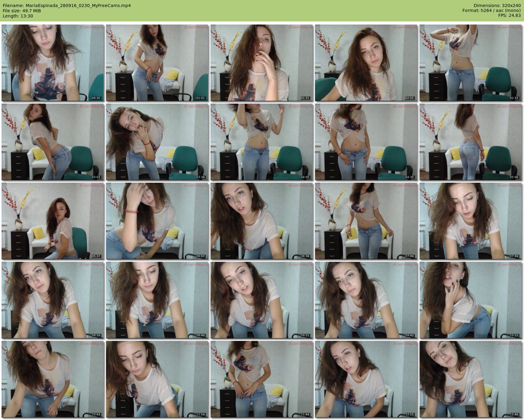
Task: Click the thumbnail labeled 04:05
Action: coord(262,142)
